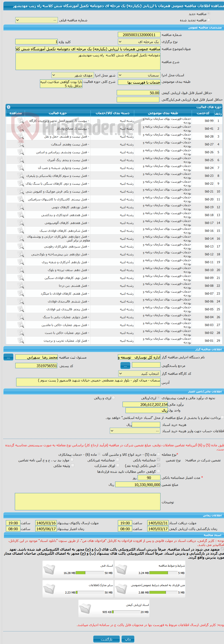Toggle اوراق مشارکت checkbox
Viewport: 224px width, 644px height.
point(118,465)
